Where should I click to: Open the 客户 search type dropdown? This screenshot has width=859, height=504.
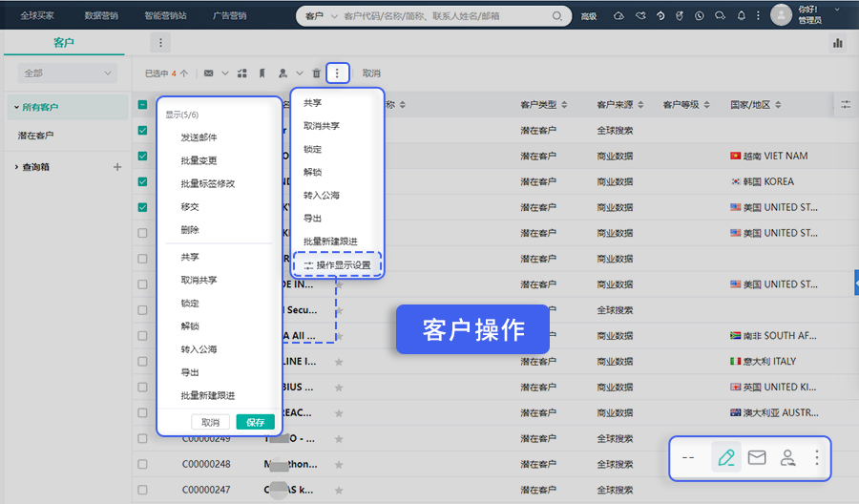point(321,16)
